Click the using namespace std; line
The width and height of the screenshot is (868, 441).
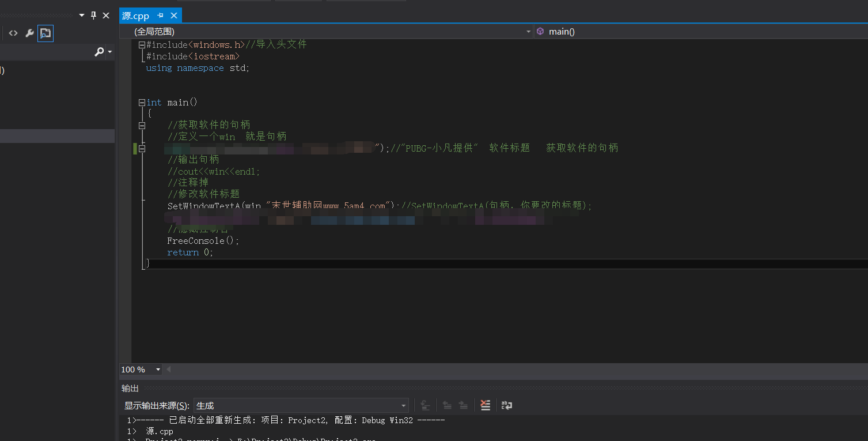click(x=198, y=68)
